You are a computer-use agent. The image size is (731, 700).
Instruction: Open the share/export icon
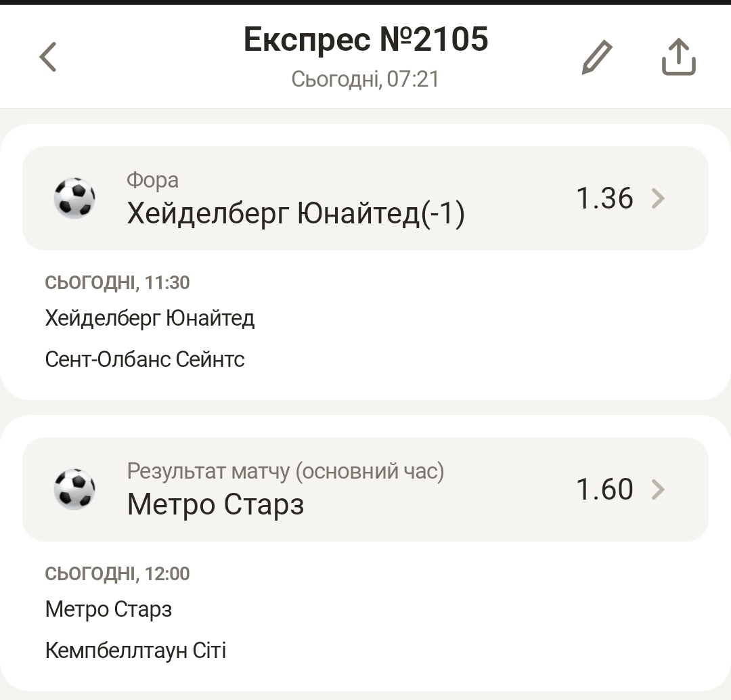(x=678, y=58)
